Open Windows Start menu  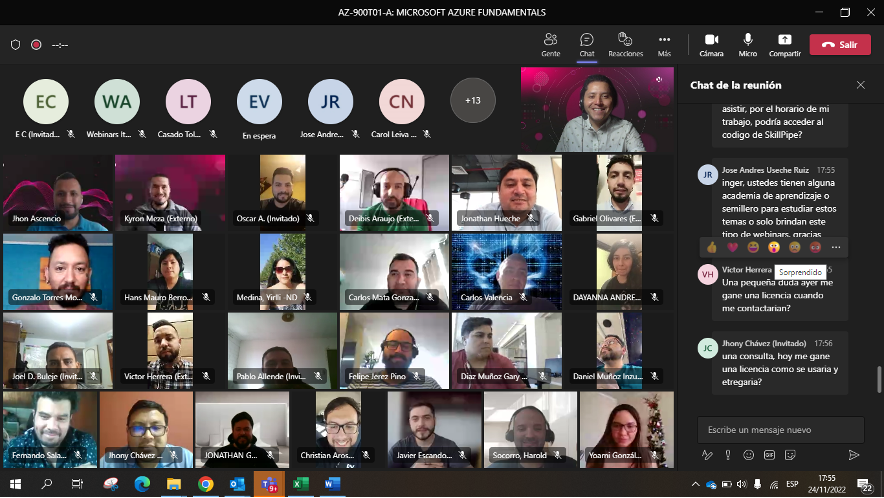click(15, 484)
